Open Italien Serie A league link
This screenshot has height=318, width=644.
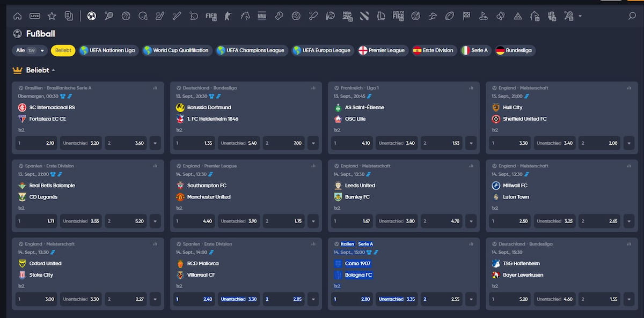pyautogui.click(x=356, y=244)
